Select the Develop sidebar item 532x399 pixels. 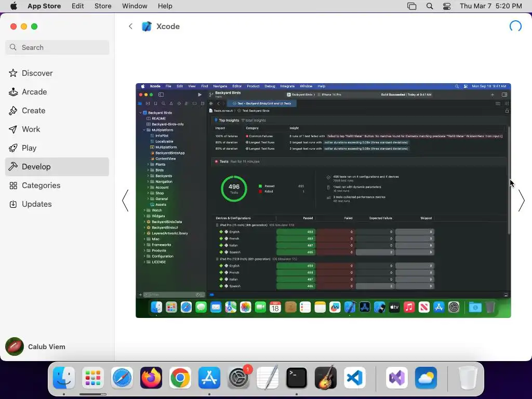tap(57, 167)
